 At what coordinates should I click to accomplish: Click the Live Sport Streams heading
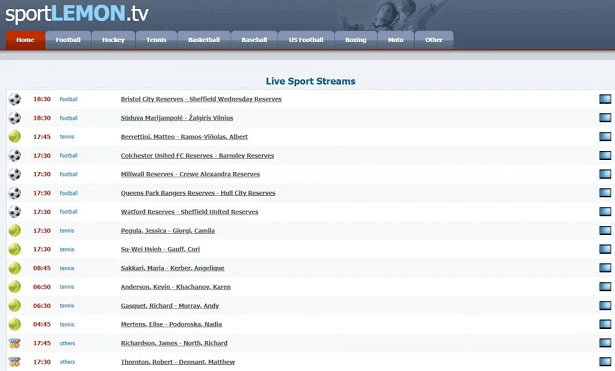pyautogui.click(x=311, y=81)
